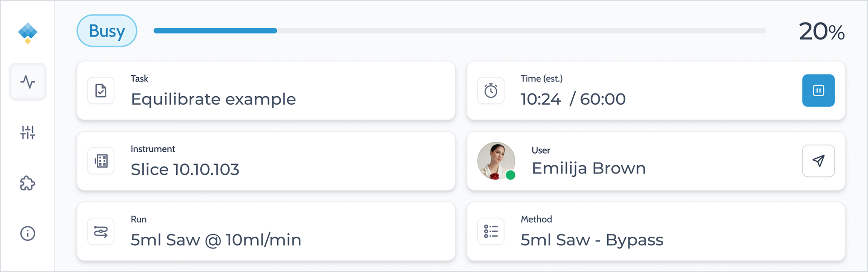The width and height of the screenshot is (868, 272).
Task: Click the Method list icon
Action: [491, 231]
